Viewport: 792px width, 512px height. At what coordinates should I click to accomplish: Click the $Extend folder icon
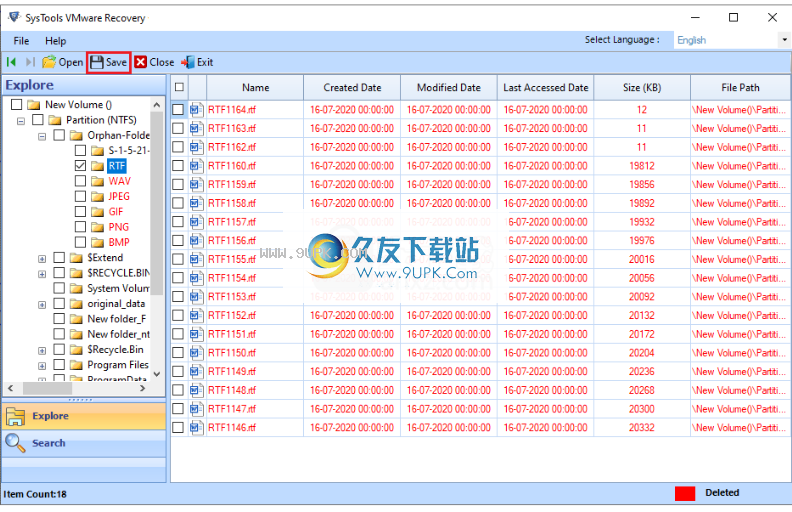[76, 258]
